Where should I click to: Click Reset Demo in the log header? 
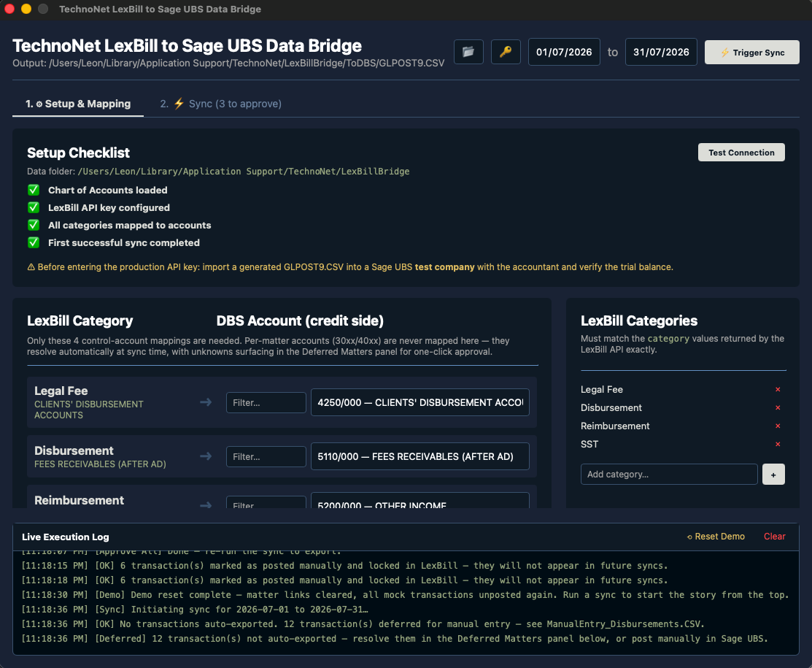[x=716, y=537]
